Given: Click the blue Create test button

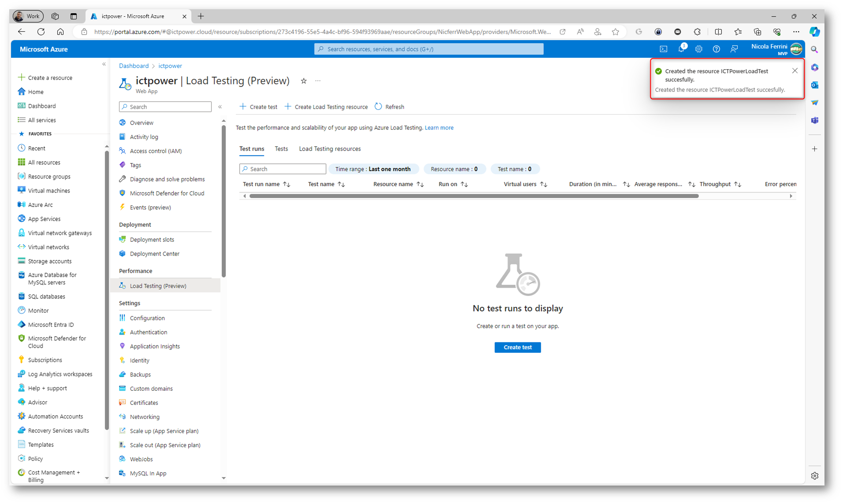Looking at the screenshot, I should [x=517, y=347].
